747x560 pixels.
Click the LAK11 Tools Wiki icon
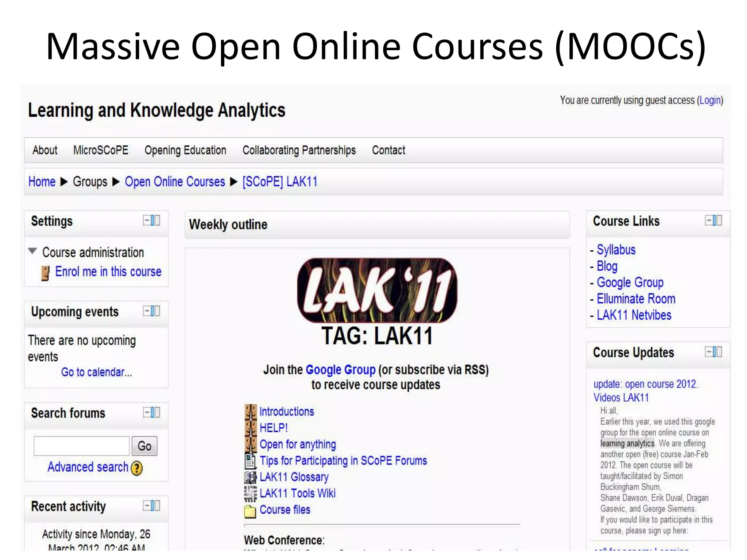(x=250, y=494)
